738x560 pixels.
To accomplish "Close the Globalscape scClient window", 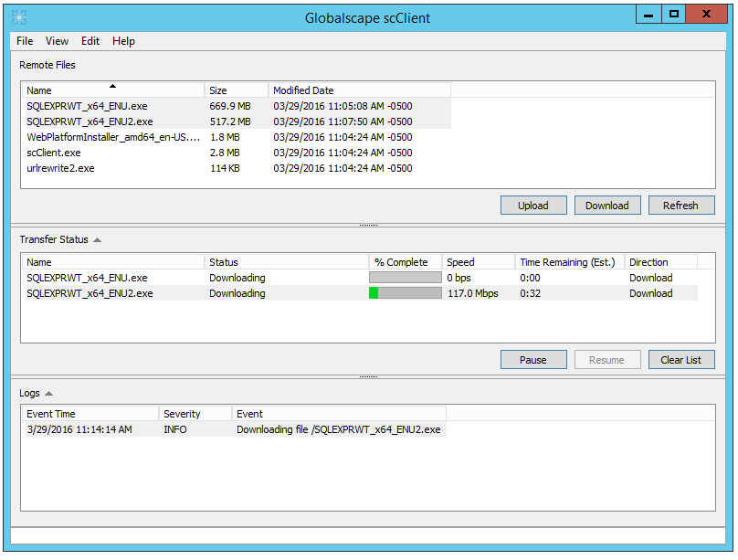I will (706, 14).
